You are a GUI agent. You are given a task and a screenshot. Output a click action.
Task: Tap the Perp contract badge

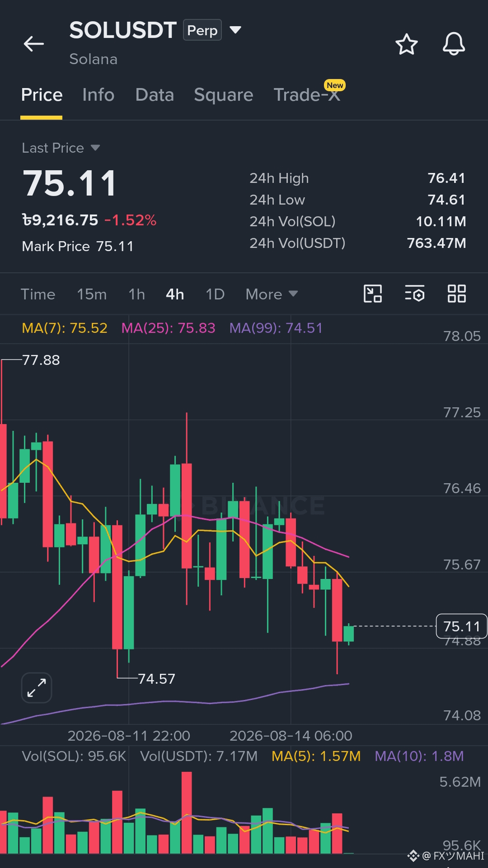202,30
